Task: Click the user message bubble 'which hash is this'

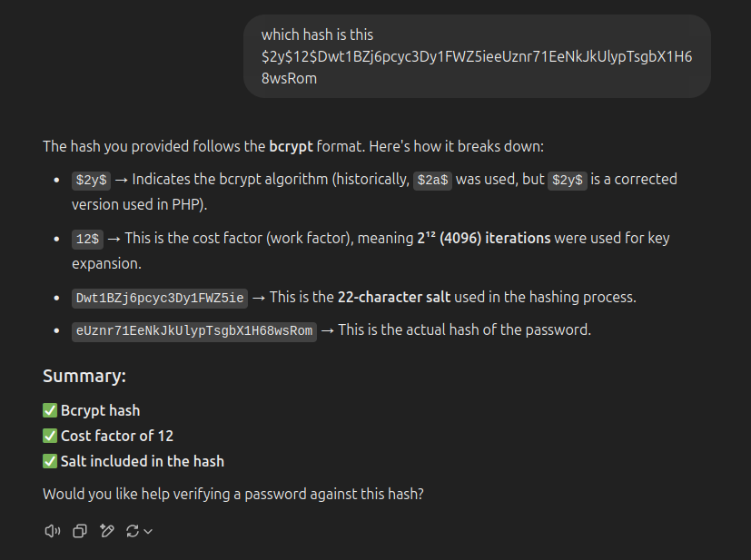Action: (477, 56)
